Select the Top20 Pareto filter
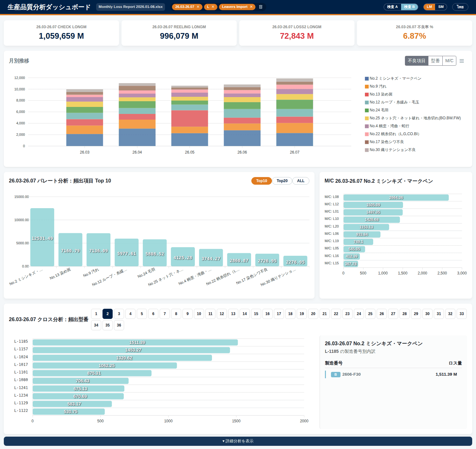Viewport: 476px width, 449px height. [x=282, y=181]
